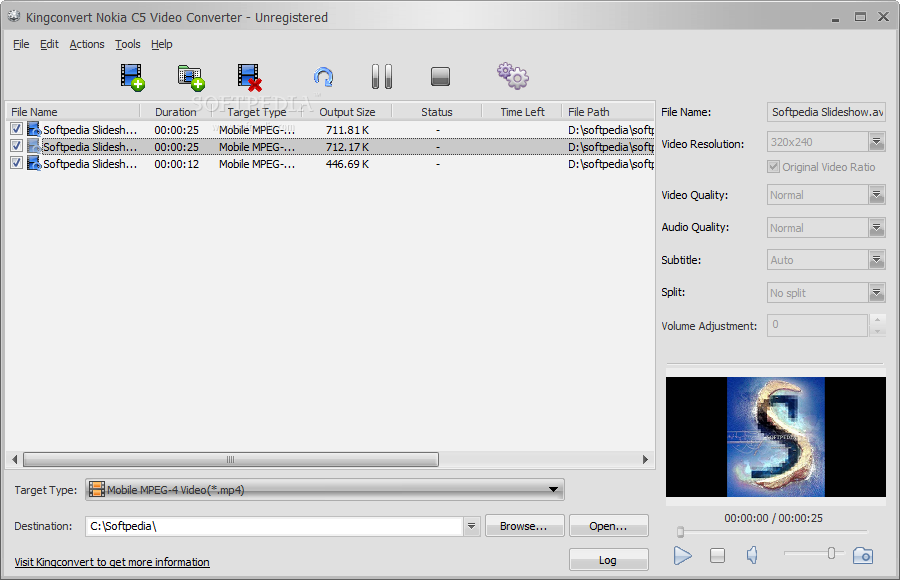Uncheck the checkbox of the 711.81 K file

16,129
